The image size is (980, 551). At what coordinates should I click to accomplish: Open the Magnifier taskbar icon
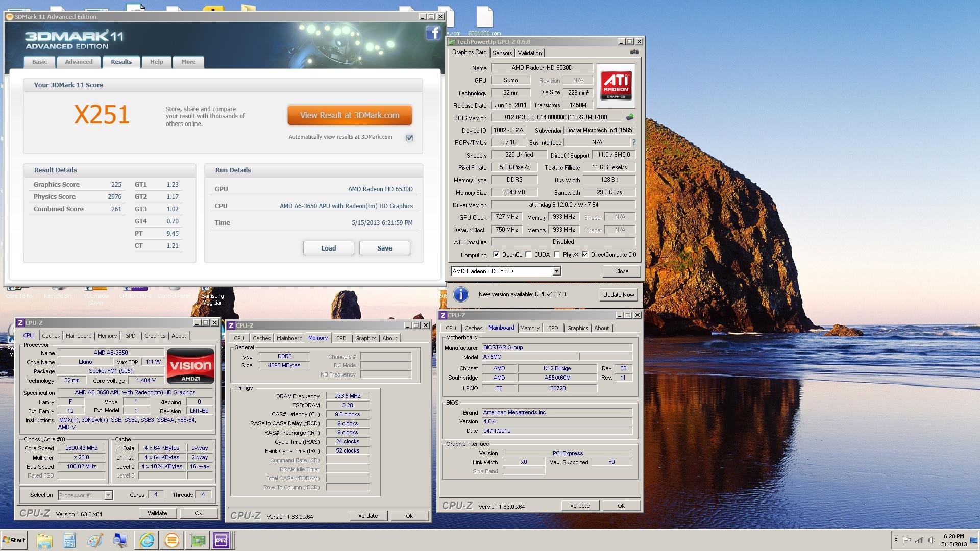(120, 540)
